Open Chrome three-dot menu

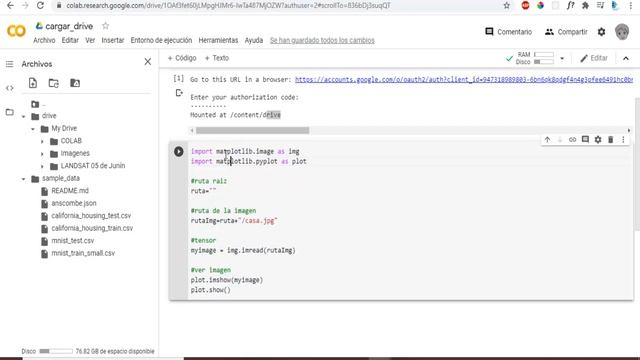point(631,5)
